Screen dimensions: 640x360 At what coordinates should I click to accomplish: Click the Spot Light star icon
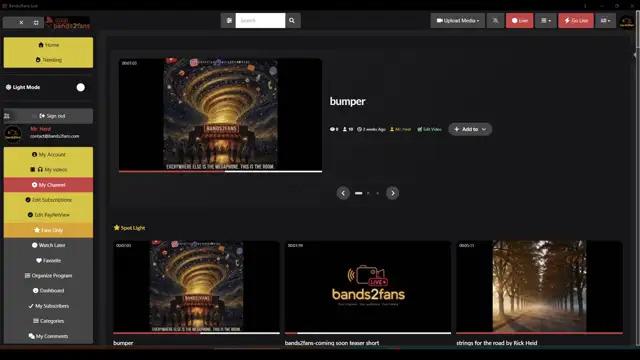click(116, 228)
